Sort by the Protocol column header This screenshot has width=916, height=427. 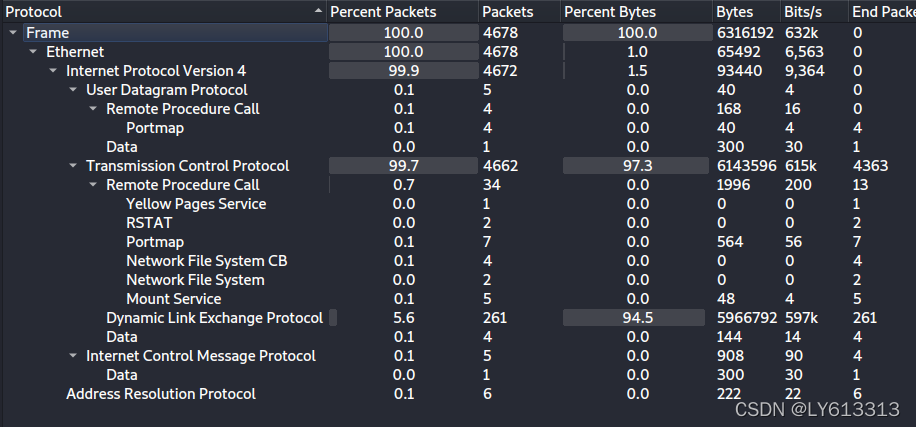click(x=163, y=12)
